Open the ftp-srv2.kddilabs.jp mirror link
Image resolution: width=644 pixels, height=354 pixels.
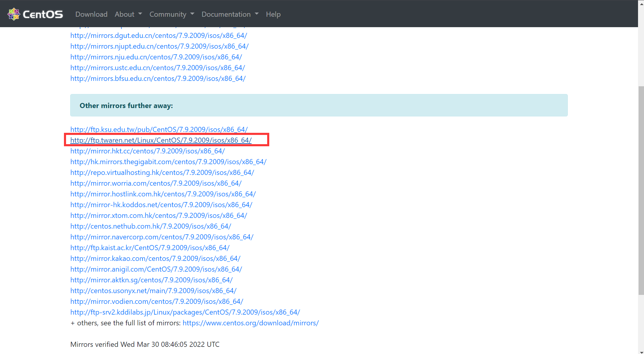point(185,312)
